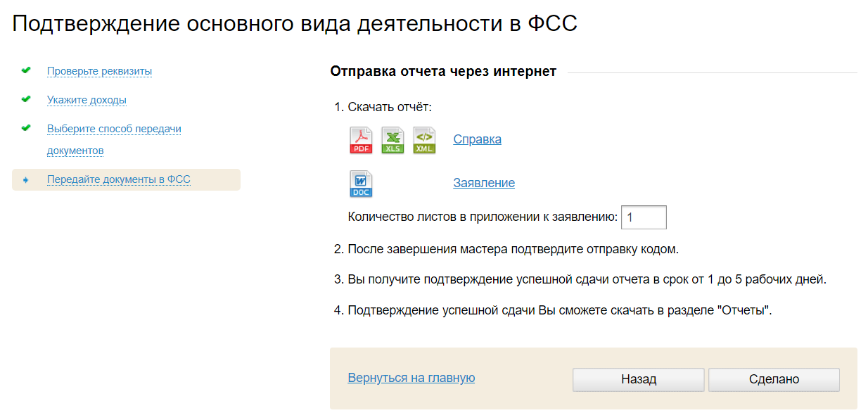Viewport: 868px width, 420px height.
Task: Open the Заявление link
Action: 484,183
